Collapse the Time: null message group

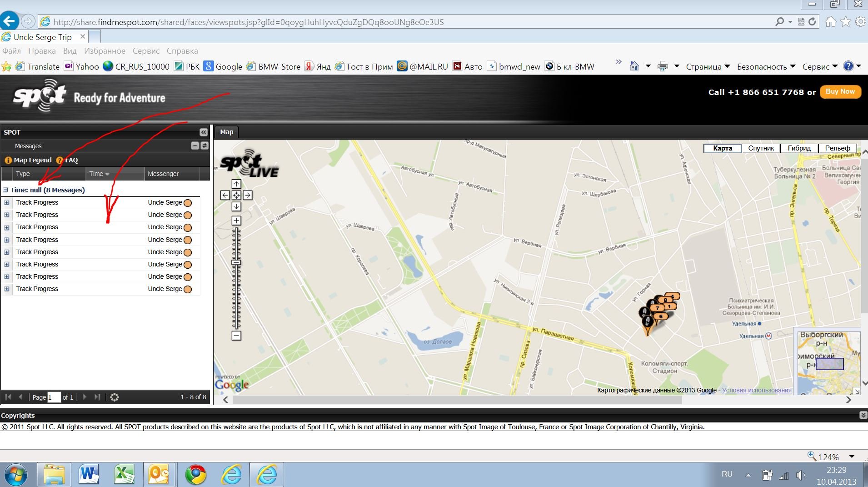(5, 190)
